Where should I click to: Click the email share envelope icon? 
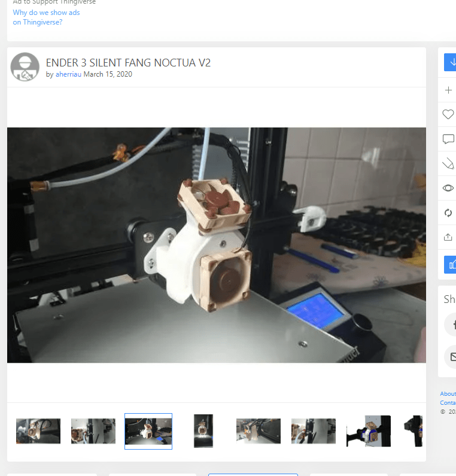tap(450, 357)
